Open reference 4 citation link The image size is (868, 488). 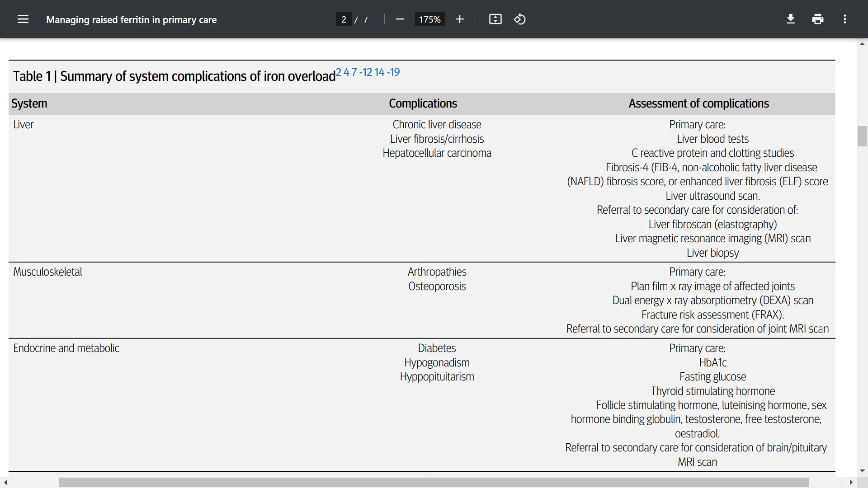pos(346,72)
